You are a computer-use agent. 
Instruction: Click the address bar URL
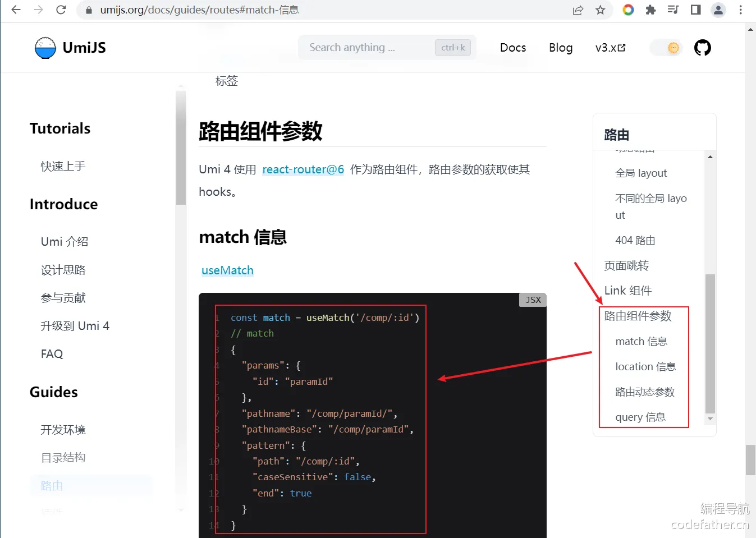tap(199, 10)
